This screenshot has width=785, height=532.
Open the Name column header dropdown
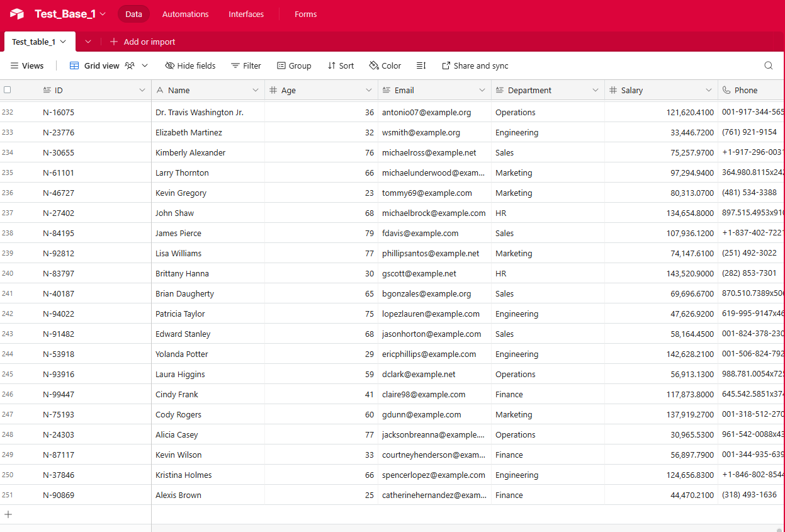coord(256,90)
